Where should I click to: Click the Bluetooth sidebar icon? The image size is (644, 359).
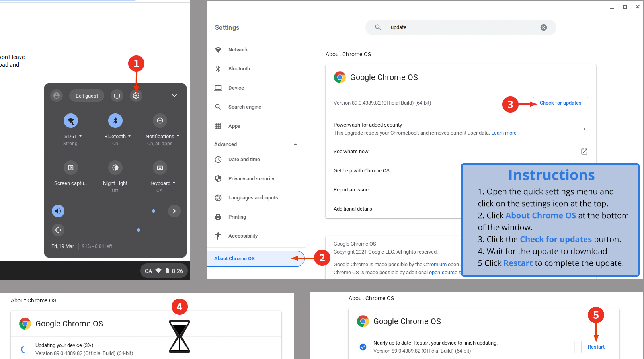click(218, 69)
